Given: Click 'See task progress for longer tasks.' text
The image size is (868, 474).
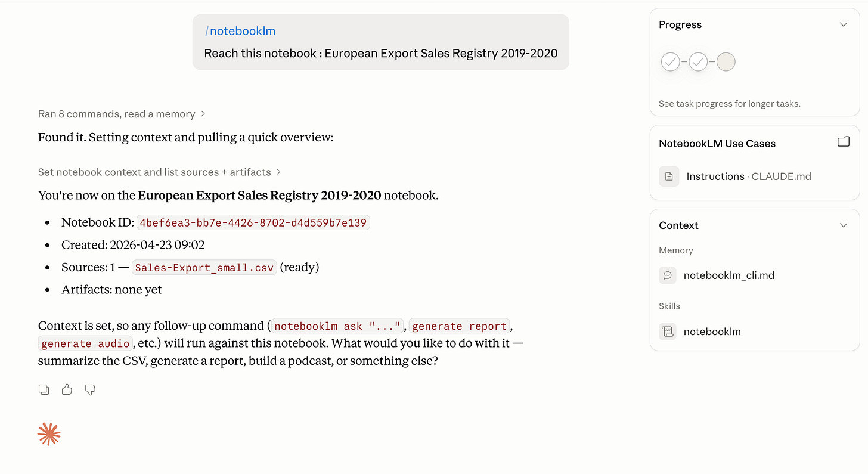Looking at the screenshot, I should tap(730, 103).
